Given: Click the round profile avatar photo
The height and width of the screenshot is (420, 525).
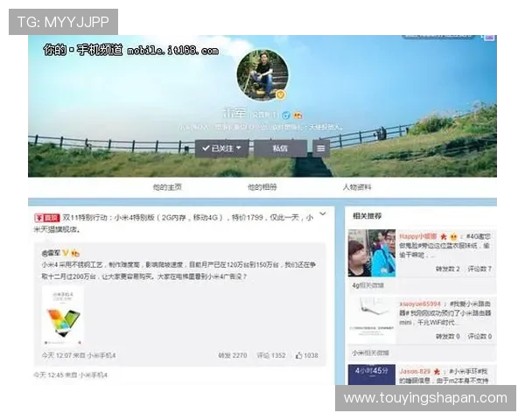Looking at the screenshot, I should [x=262, y=75].
